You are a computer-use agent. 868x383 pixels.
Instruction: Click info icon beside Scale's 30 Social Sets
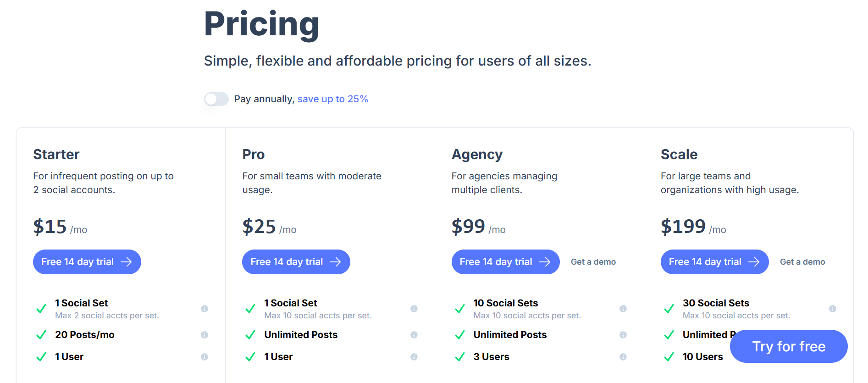pyautogui.click(x=832, y=308)
